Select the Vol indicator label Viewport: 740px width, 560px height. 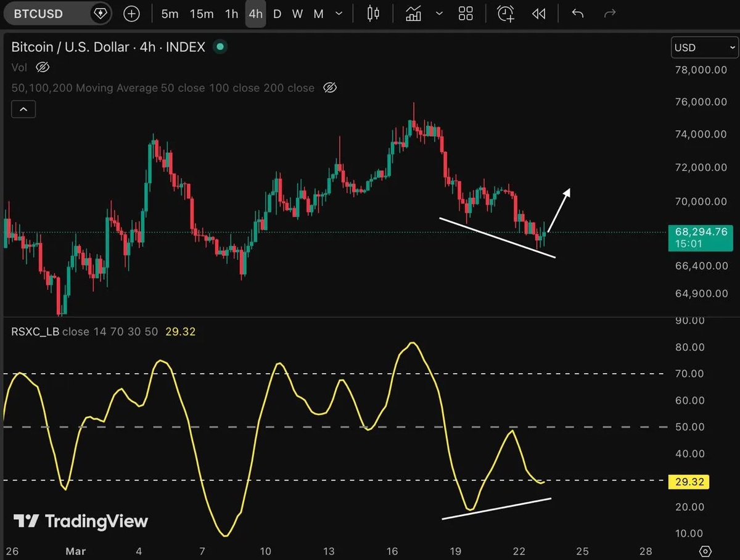(18, 67)
